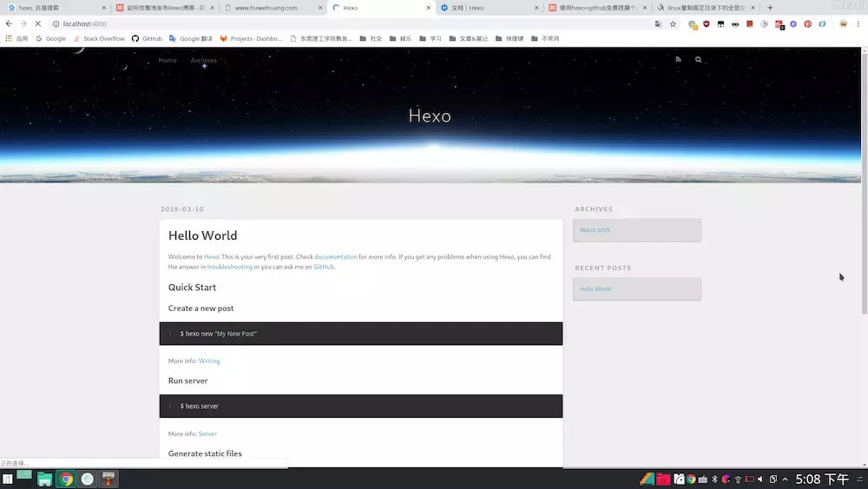Open the clock extension icon
The image size is (868, 489).
pos(764,23)
